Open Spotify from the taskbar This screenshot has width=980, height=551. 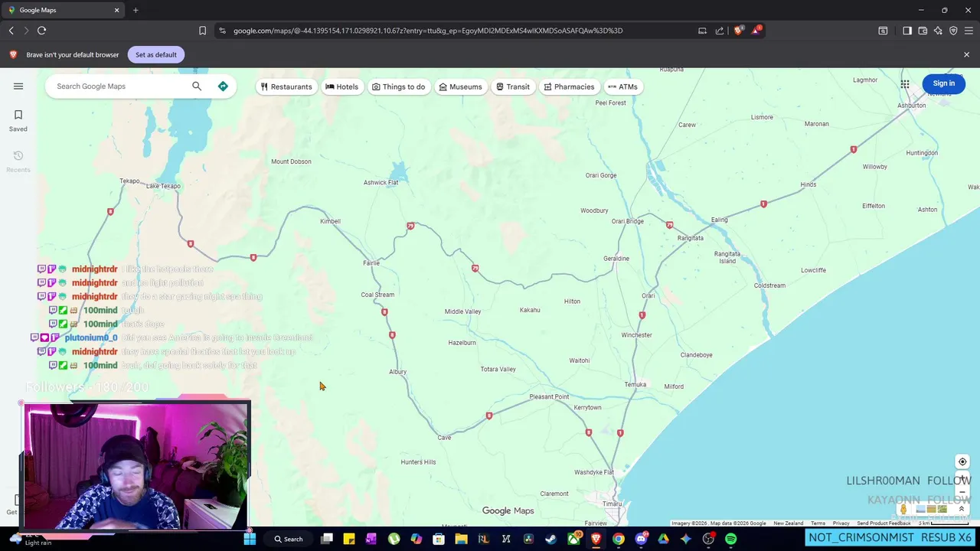(730, 539)
